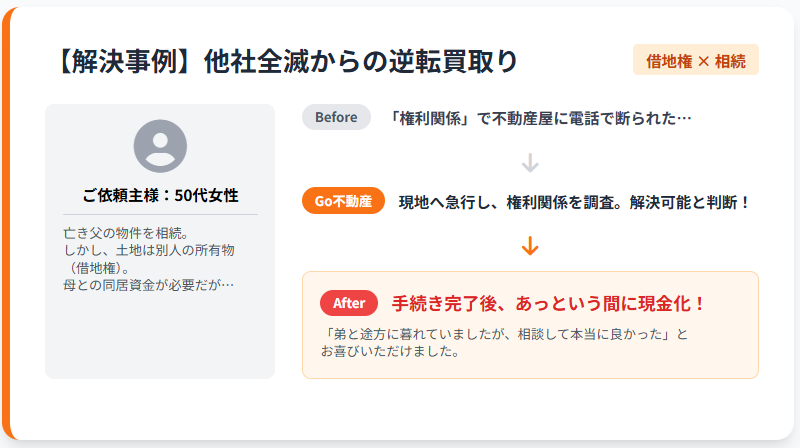Click the orange Go不動産 badge
The image size is (800, 448).
point(343,201)
